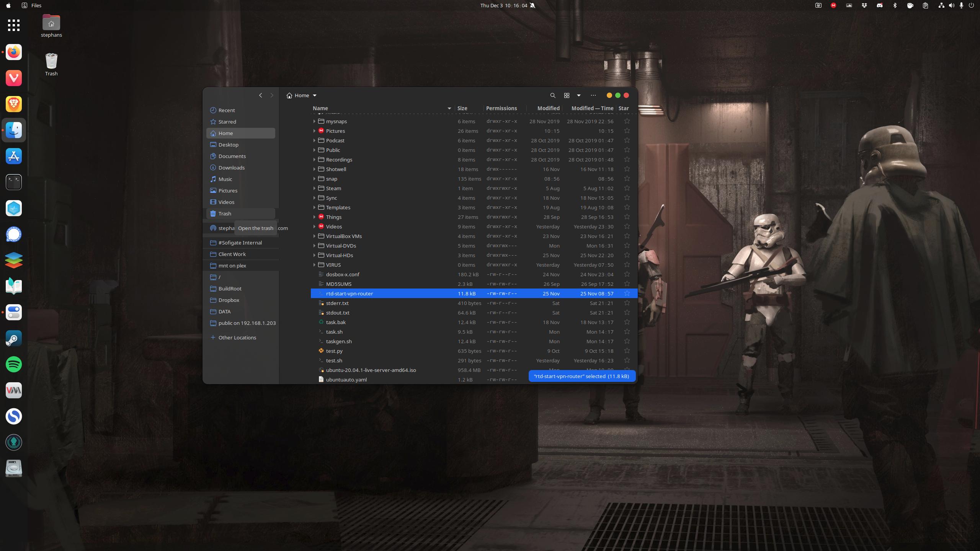Open GitKraken from the dock
This screenshot has height=551, width=980.
click(x=14, y=442)
